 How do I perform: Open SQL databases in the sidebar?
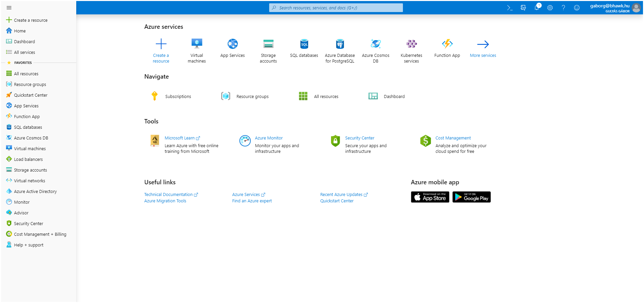[x=38, y=127]
